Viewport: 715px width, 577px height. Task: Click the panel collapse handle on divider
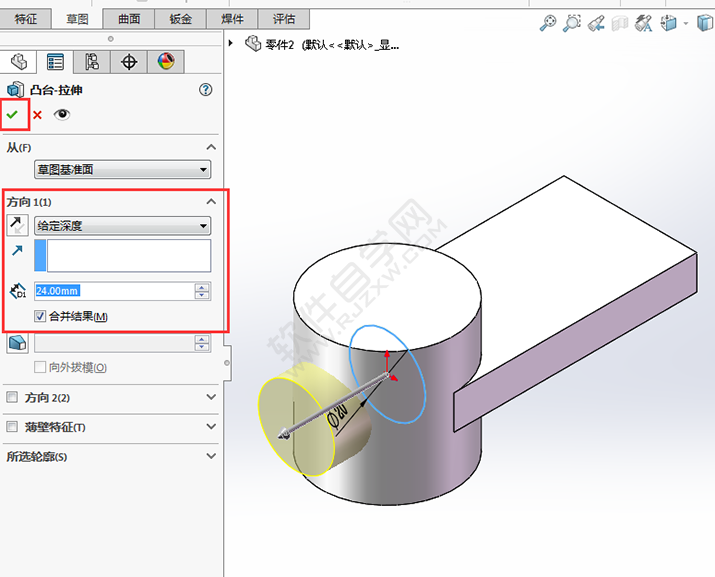[x=227, y=363]
